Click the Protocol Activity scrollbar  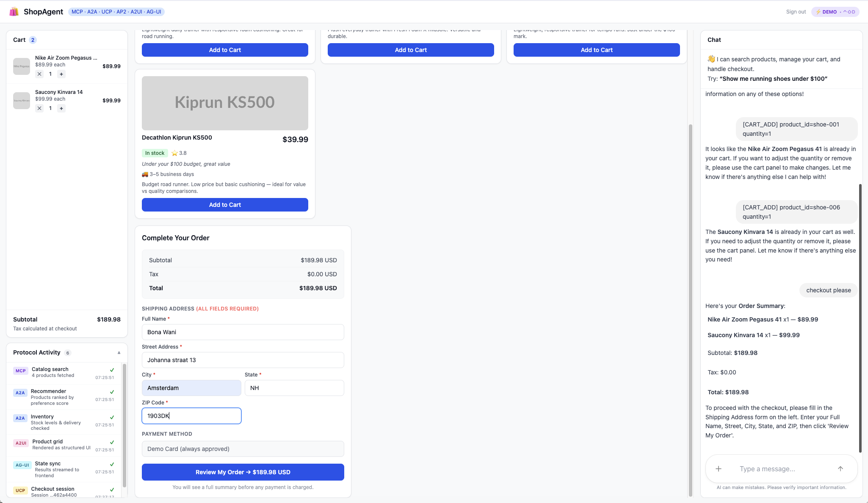coord(125,423)
